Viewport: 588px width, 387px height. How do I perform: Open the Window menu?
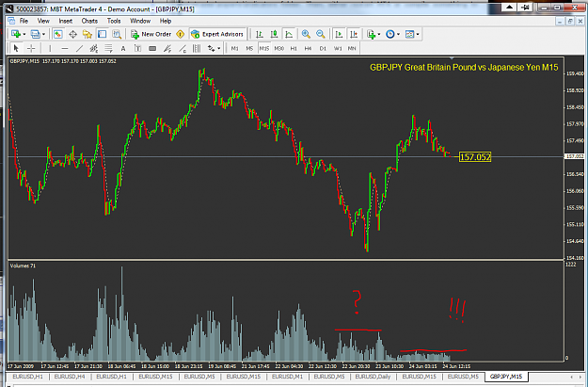tap(140, 21)
